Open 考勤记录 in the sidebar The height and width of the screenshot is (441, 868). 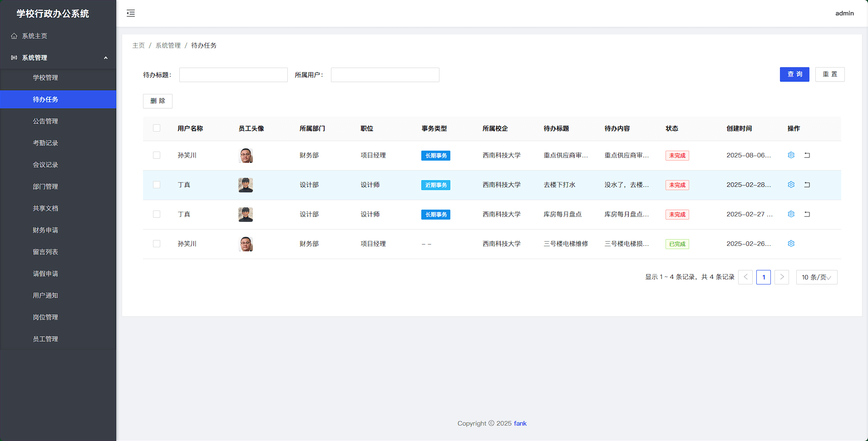(45, 143)
